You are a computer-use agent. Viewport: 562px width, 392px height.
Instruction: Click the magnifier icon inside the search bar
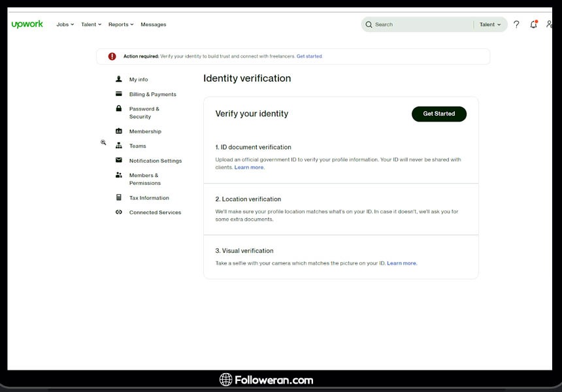click(369, 25)
